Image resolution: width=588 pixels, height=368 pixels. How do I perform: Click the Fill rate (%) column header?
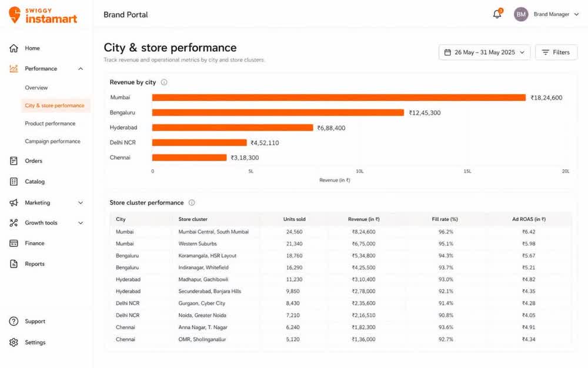(x=445, y=219)
